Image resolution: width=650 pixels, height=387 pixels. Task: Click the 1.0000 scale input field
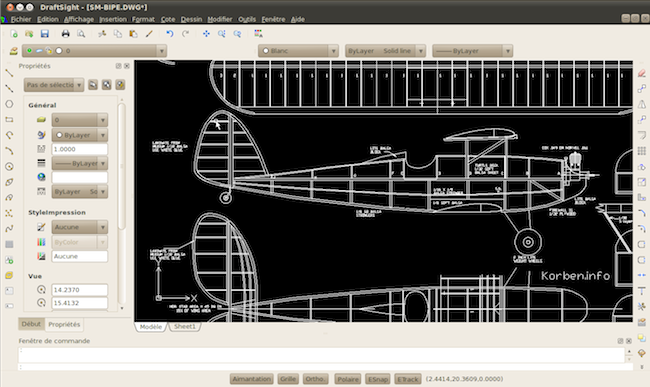[x=80, y=149]
